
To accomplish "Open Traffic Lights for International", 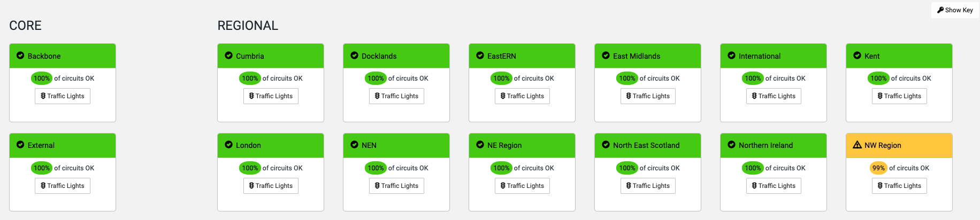I will point(774,96).
